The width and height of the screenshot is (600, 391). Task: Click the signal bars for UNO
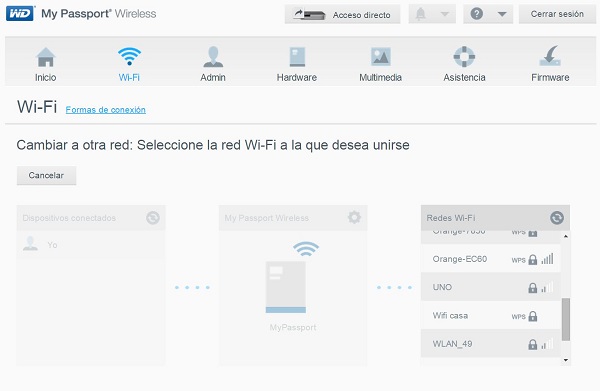(547, 287)
